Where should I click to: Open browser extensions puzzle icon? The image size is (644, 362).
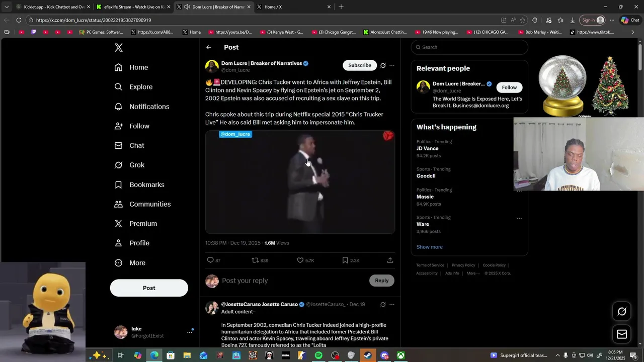point(535,20)
